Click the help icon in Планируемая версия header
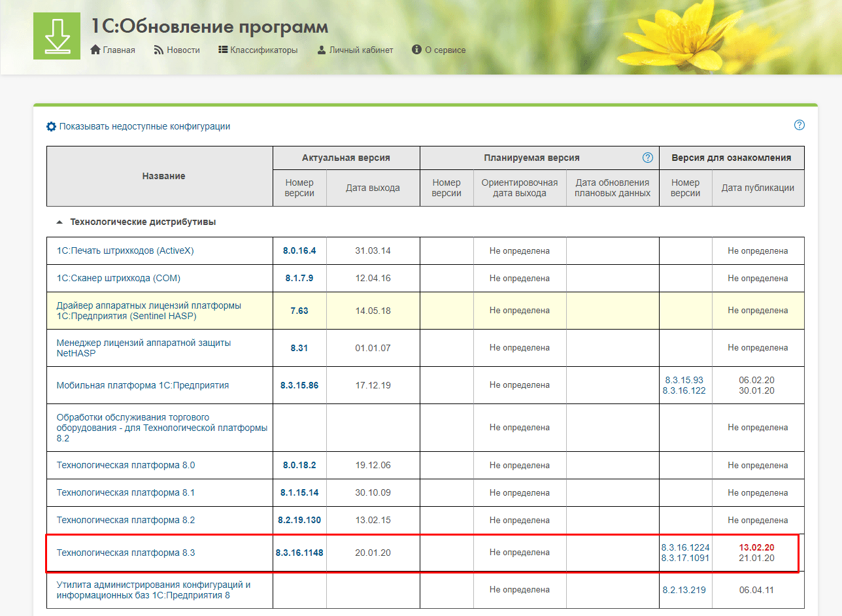The height and width of the screenshot is (616, 842). point(648,158)
